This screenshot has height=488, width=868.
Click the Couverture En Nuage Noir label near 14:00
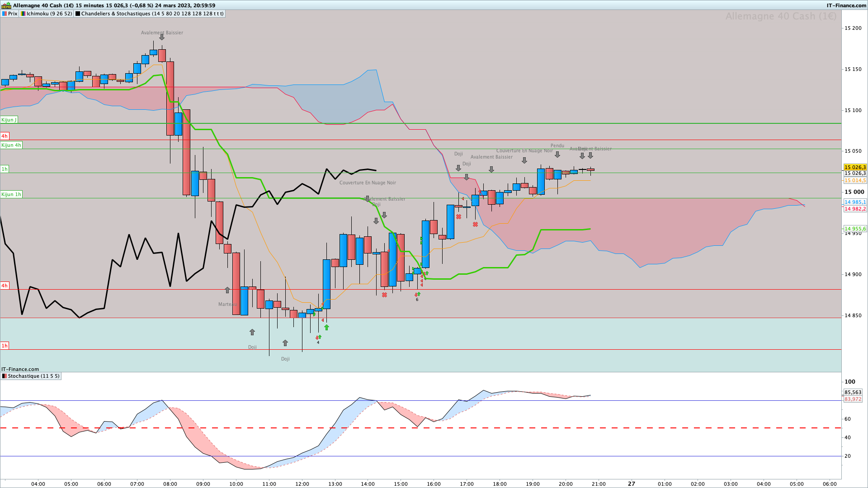(x=368, y=183)
